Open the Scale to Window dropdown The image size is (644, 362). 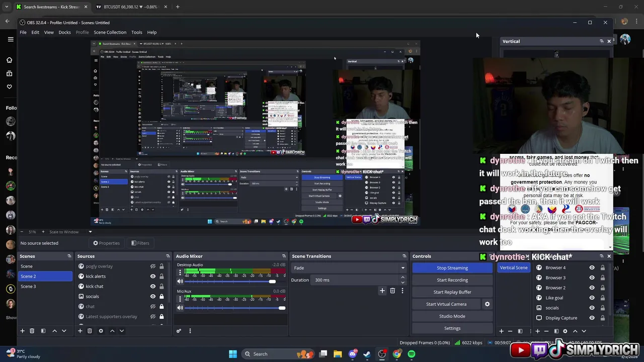pyautogui.click(x=70, y=232)
